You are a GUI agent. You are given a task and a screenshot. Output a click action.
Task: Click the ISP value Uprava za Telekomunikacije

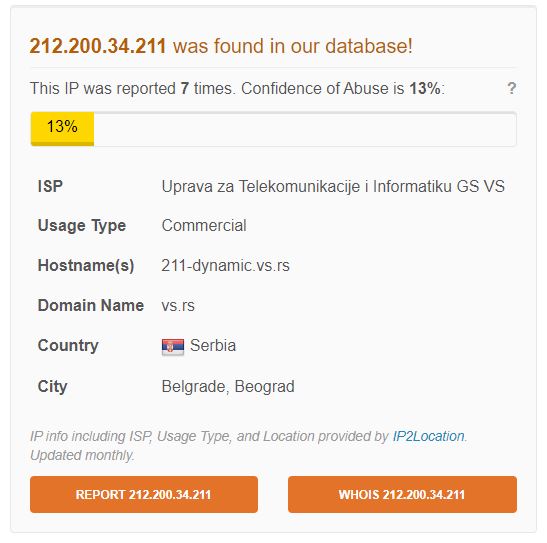333,186
